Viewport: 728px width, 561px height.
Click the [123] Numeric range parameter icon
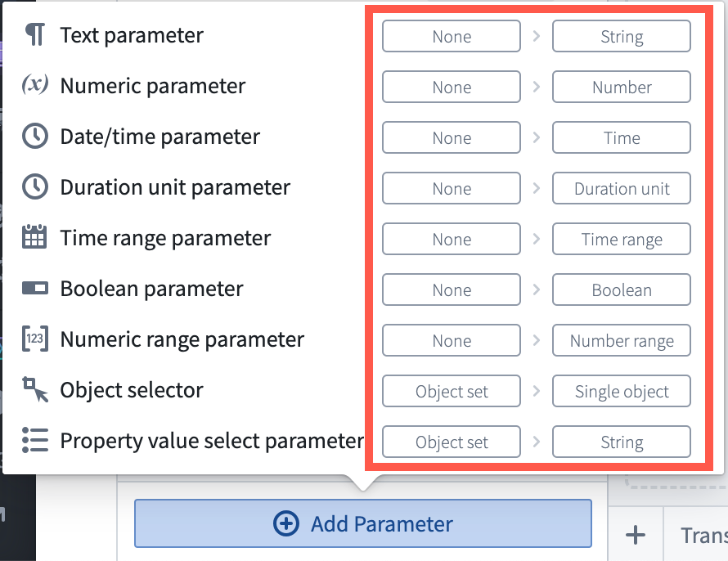click(x=35, y=339)
